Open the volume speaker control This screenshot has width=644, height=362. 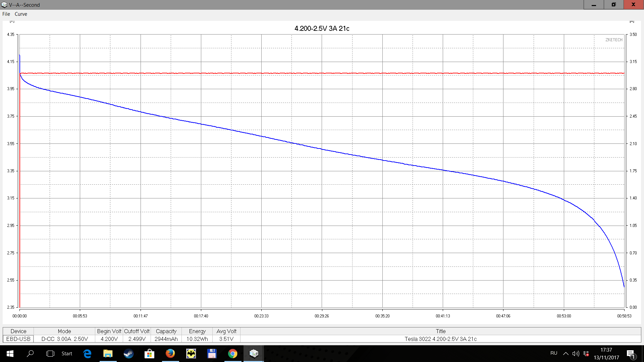pos(576,354)
